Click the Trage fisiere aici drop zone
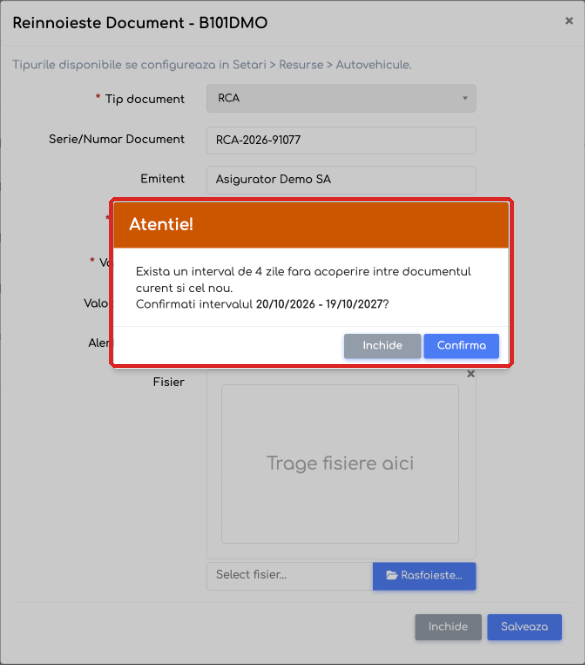Screen dimensions: 585x665 click(x=340, y=464)
